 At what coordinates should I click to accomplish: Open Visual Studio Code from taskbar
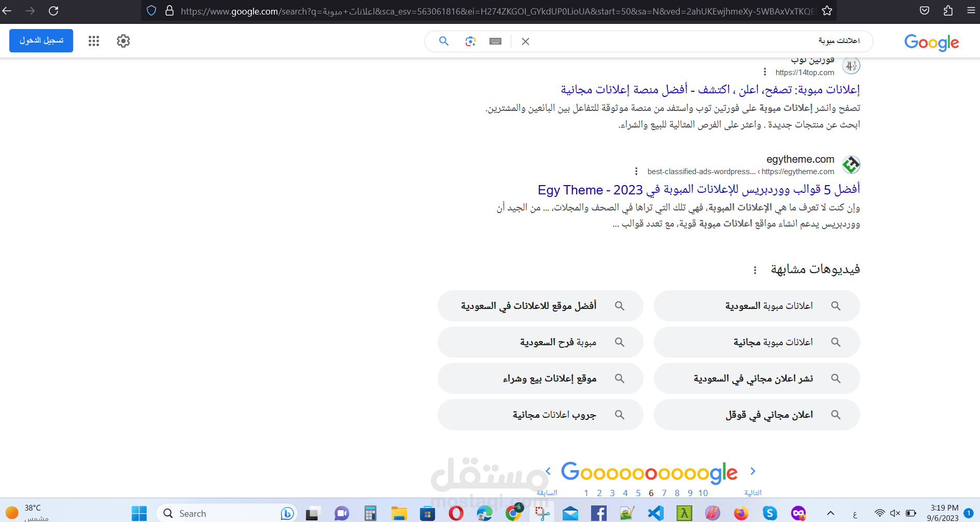coord(656,513)
